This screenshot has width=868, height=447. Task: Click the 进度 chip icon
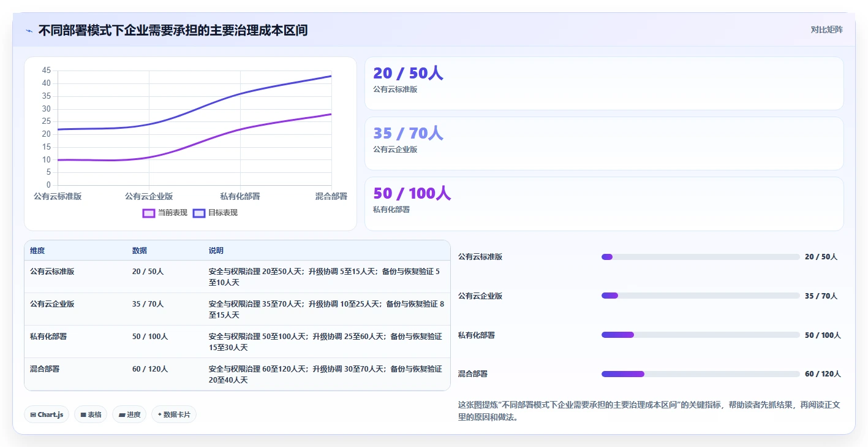pyautogui.click(x=122, y=415)
